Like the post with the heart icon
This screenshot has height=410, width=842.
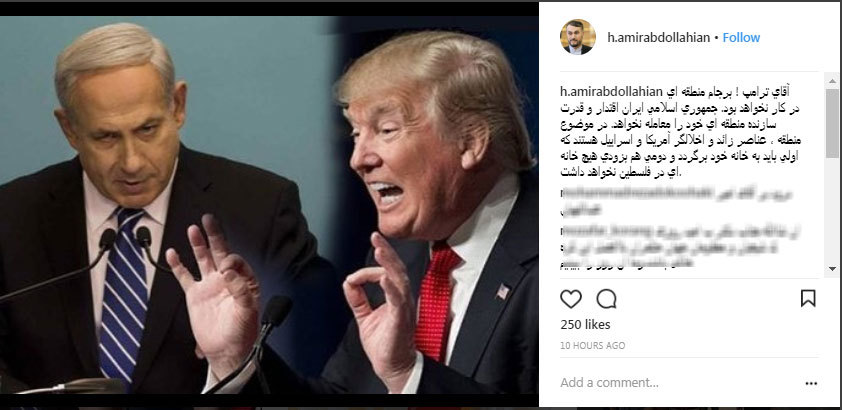571,299
